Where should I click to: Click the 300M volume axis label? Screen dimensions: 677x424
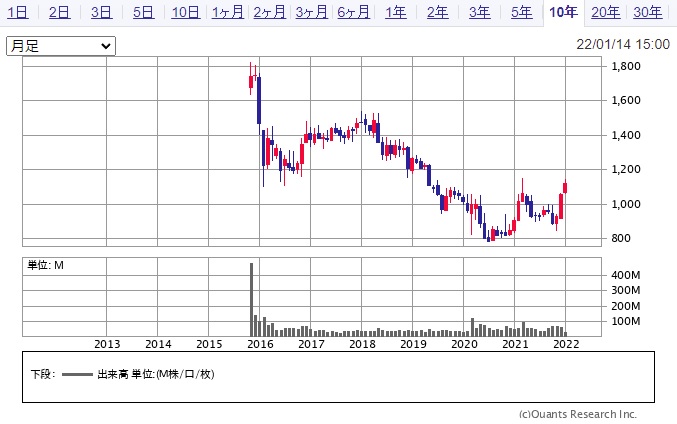tap(626, 290)
